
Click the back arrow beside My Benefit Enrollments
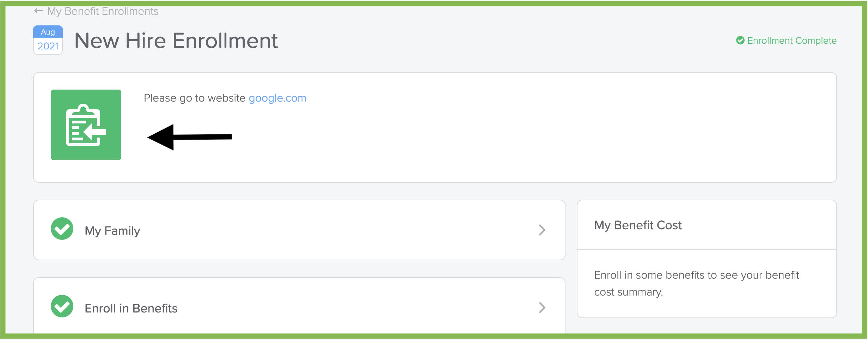(x=38, y=11)
